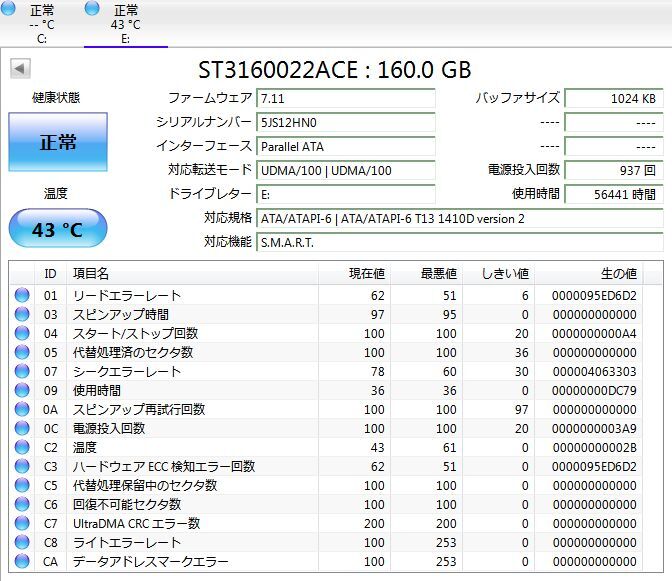Click the status orb for UltraDMA CRC エラー数
672x581 pixels.
[22, 524]
